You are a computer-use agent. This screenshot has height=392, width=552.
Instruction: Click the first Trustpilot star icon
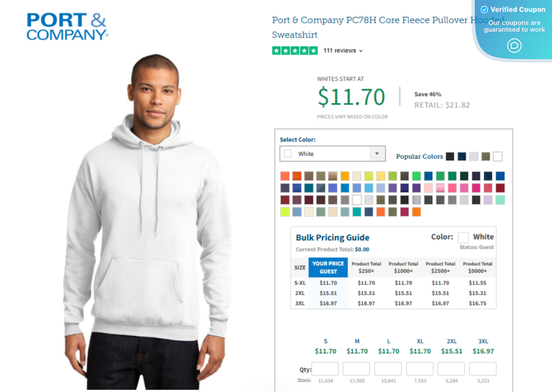coord(277,51)
